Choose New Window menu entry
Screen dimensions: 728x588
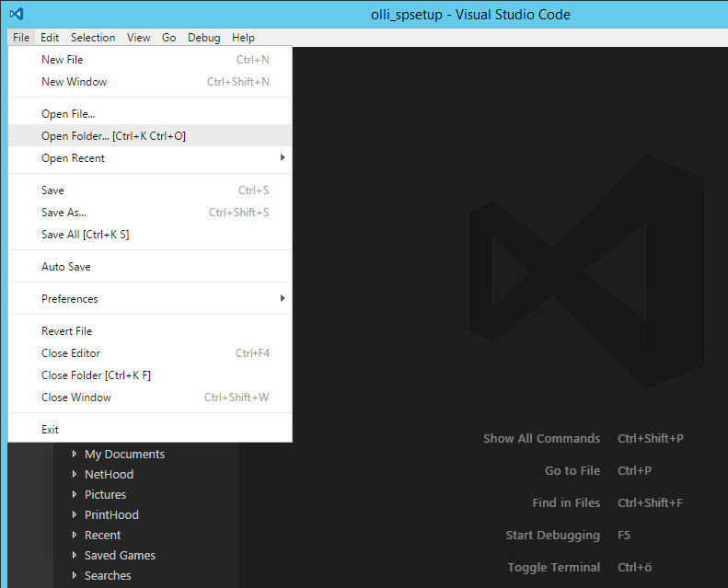click(x=150, y=82)
